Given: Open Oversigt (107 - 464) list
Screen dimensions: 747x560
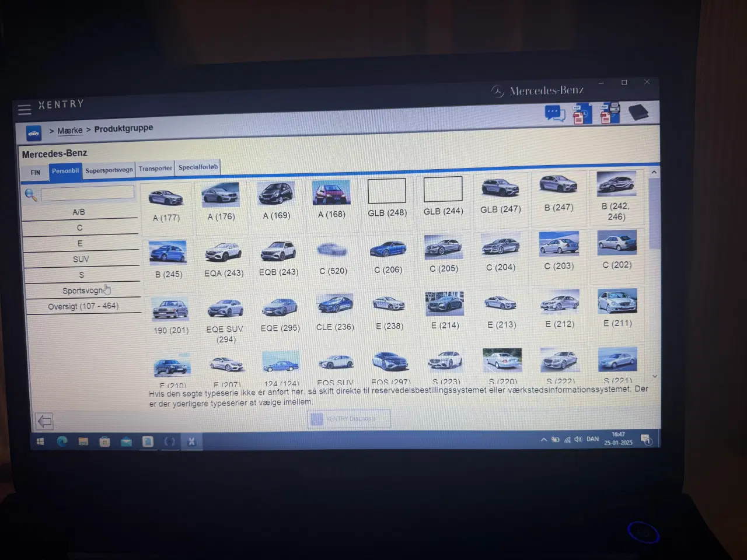Looking at the screenshot, I should [83, 306].
